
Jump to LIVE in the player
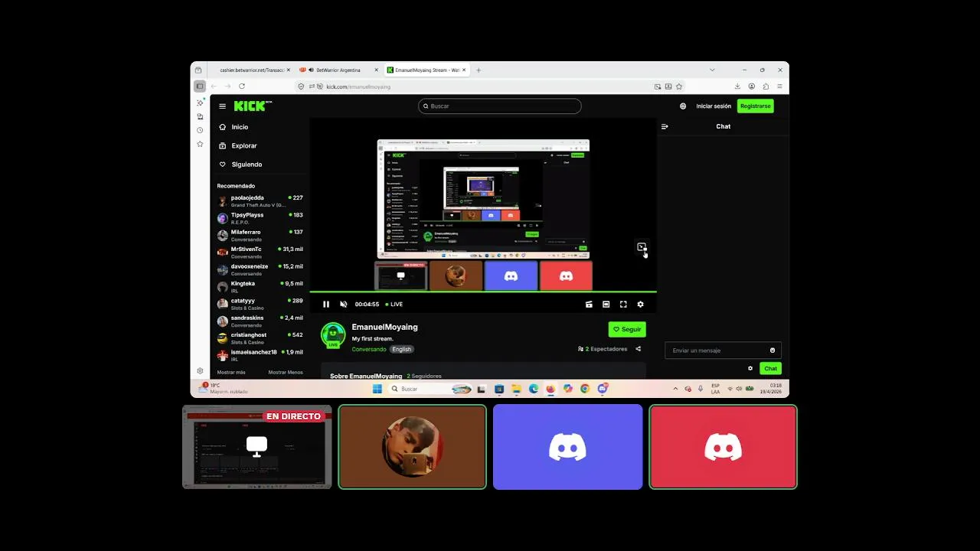[x=394, y=304]
